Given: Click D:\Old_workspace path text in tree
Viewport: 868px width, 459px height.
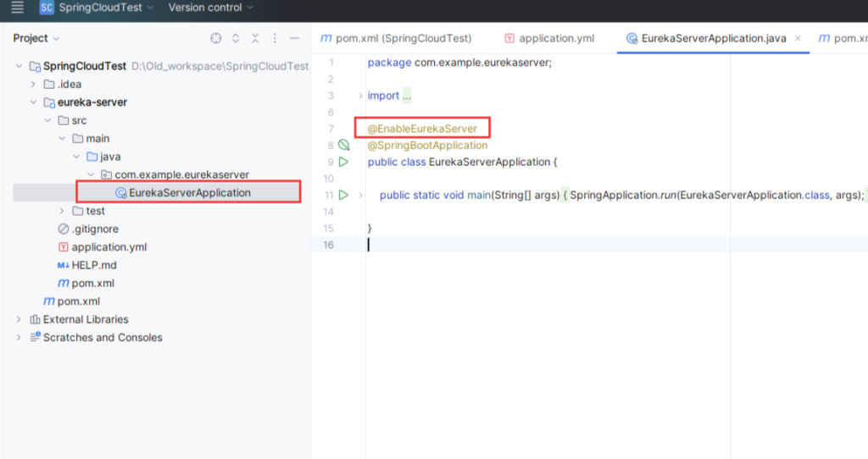Looking at the screenshot, I should (x=220, y=66).
